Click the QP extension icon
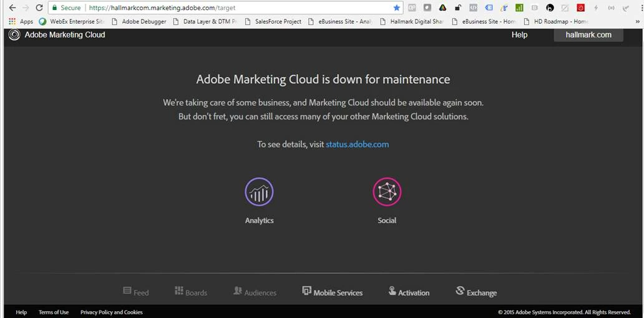644x318 pixels. pos(412,7)
